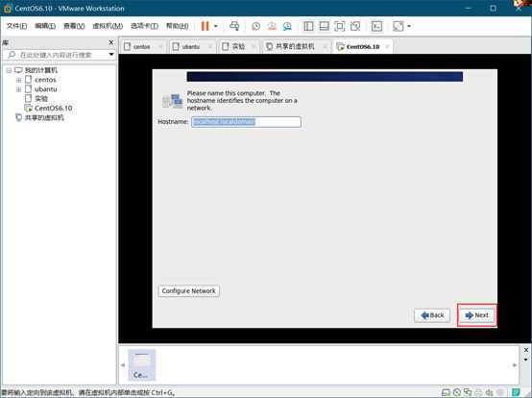Click the VMware Workstation title bar icon
This screenshot has height=398, width=532.
point(7,8)
